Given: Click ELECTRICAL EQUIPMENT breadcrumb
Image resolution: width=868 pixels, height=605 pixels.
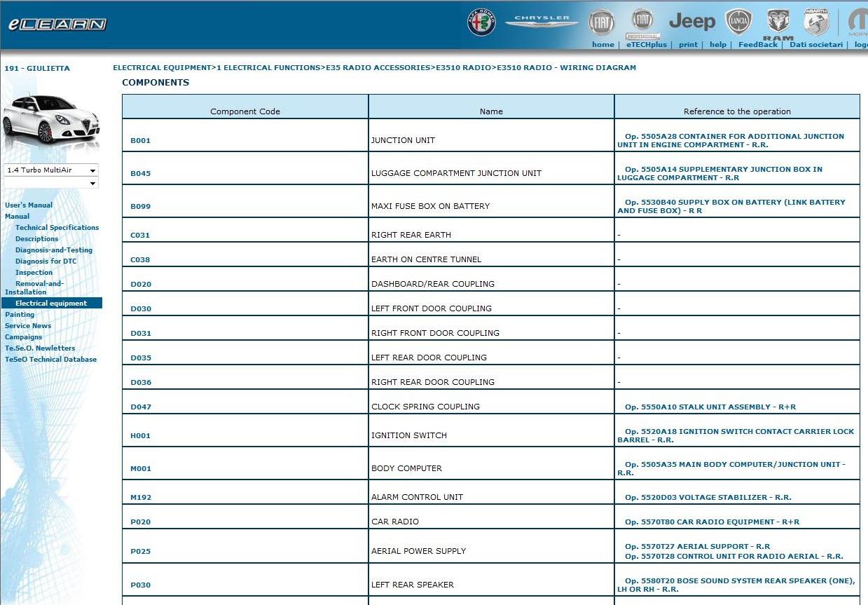Looking at the screenshot, I should tap(162, 68).
